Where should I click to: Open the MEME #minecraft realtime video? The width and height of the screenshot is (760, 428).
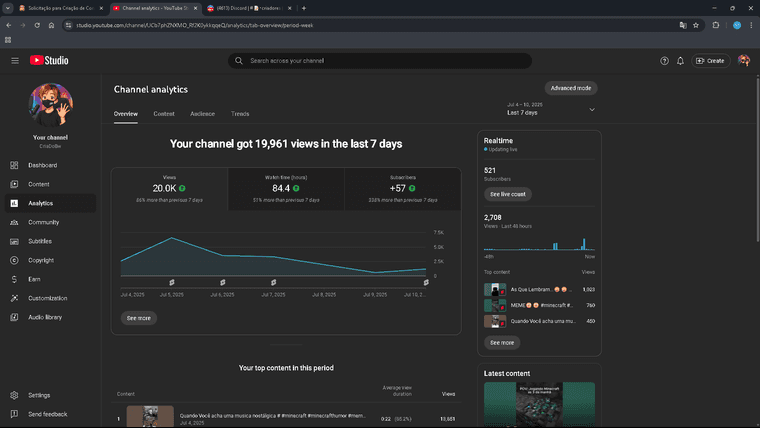tap(539, 305)
